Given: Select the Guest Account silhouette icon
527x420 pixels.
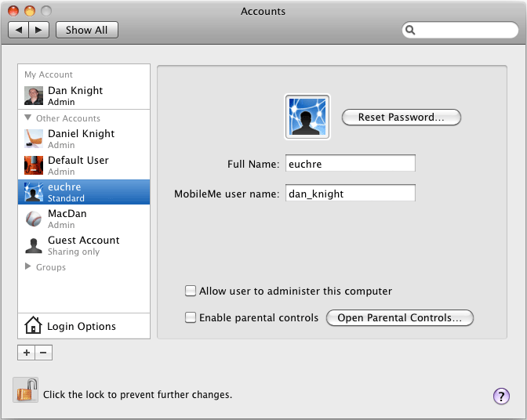Looking at the screenshot, I should [34, 245].
